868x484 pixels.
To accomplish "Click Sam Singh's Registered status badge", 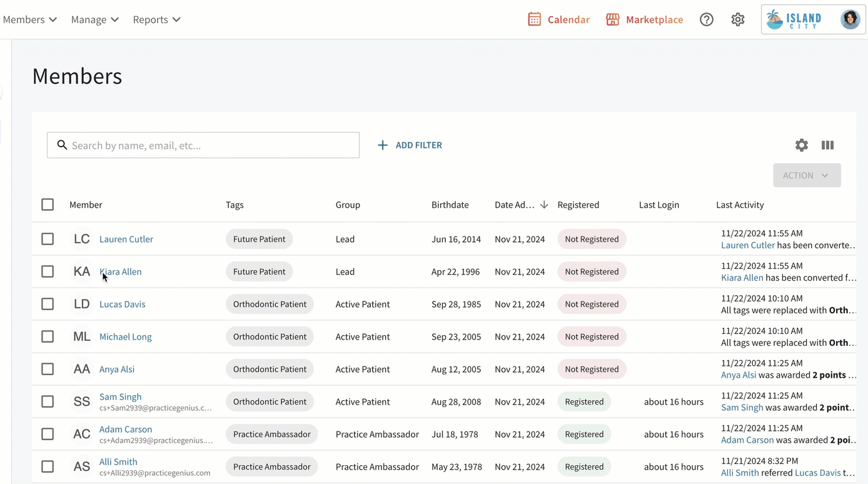I will [x=584, y=401].
